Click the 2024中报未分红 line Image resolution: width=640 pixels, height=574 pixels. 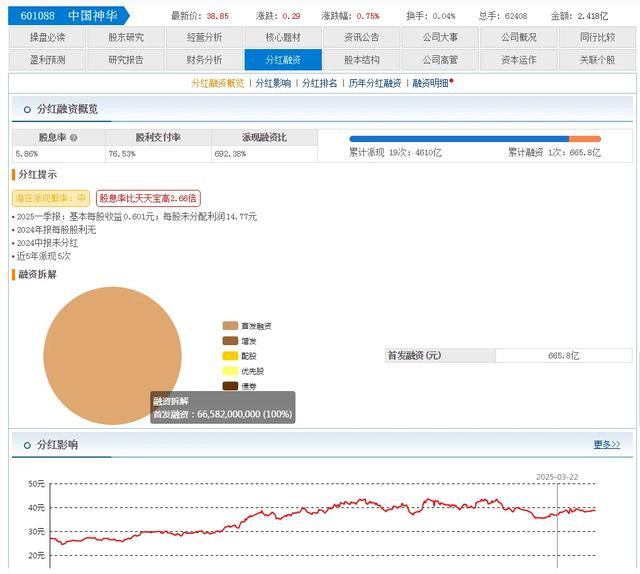[47, 243]
